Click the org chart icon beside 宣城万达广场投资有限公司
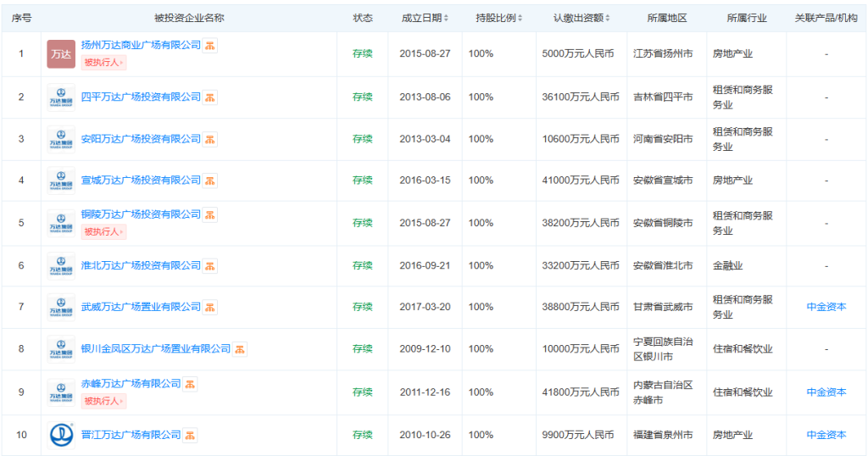This screenshot has height=456, width=868. click(210, 181)
